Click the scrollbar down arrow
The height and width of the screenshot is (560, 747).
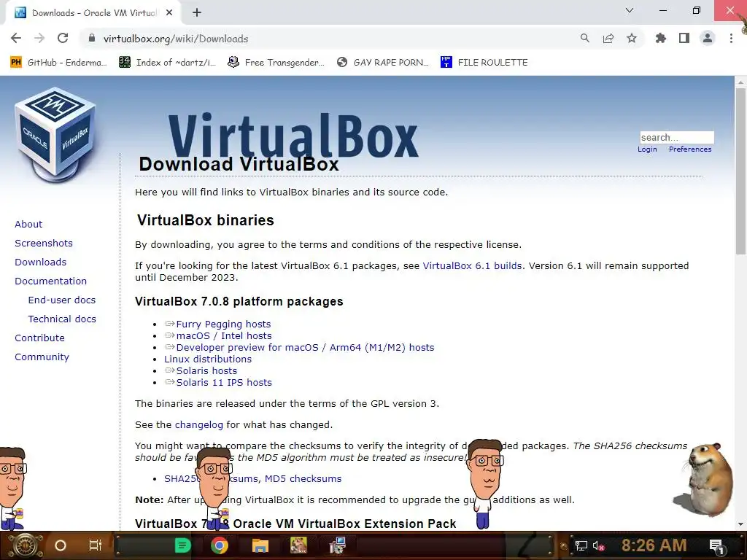[x=740, y=524]
